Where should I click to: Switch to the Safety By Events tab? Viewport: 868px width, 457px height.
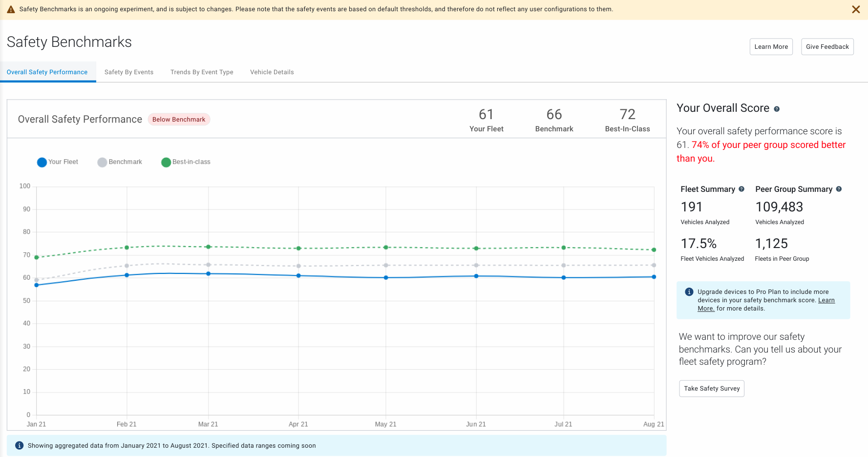point(128,72)
